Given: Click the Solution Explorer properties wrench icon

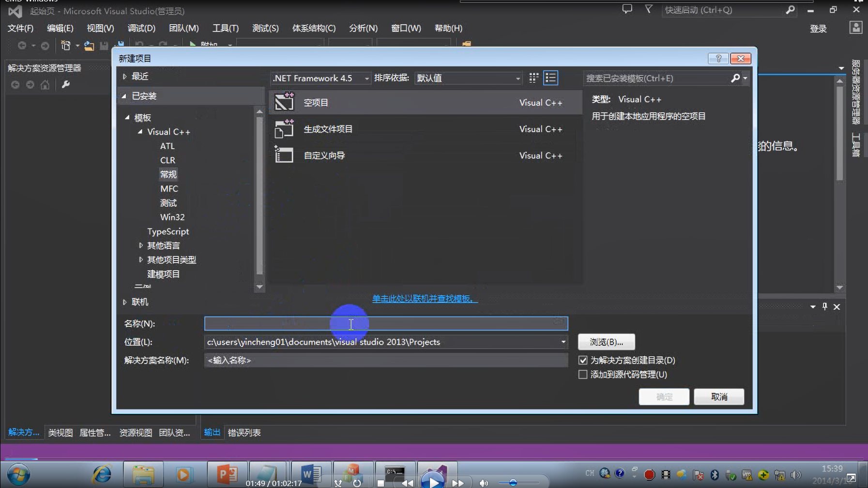Looking at the screenshot, I should tap(65, 85).
